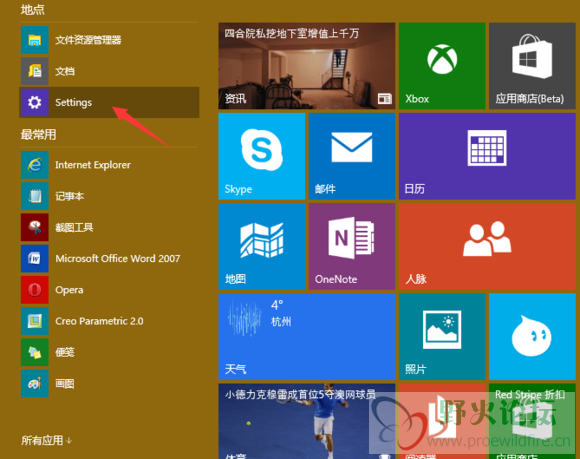Launch the 画图 paint icon
The height and width of the screenshot is (459, 580).
[x=34, y=384]
